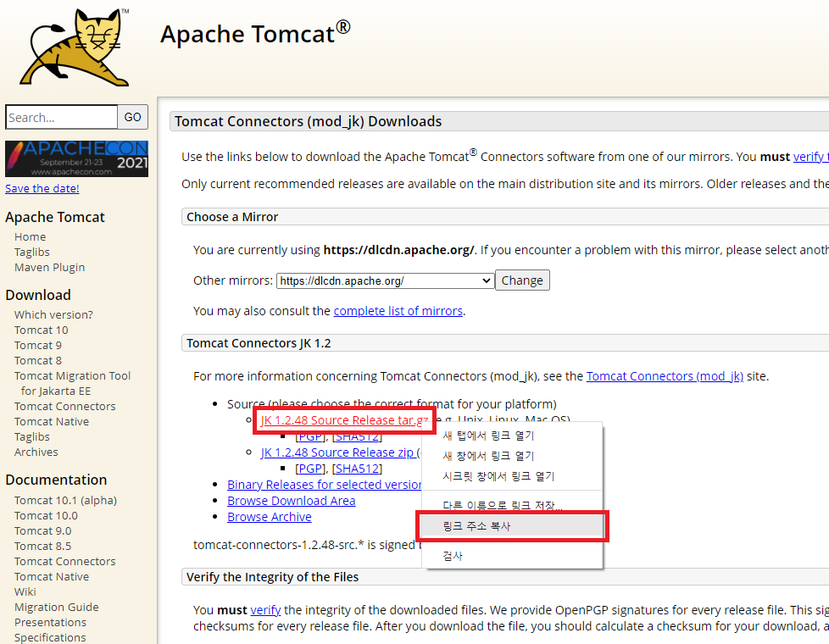
Task: Open Tomcat 8.5 documentation link
Action: point(43,547)
